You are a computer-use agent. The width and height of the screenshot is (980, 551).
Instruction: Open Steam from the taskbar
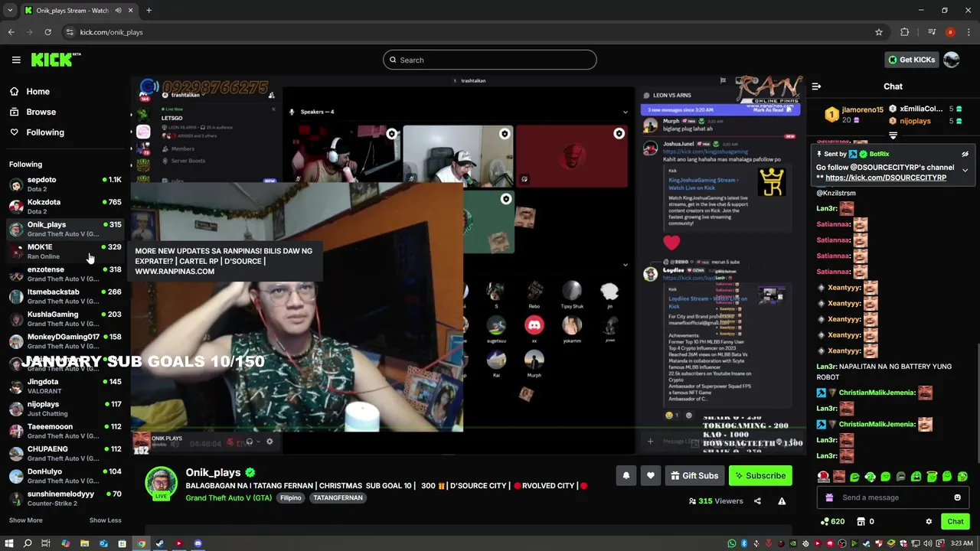(160, 543)
